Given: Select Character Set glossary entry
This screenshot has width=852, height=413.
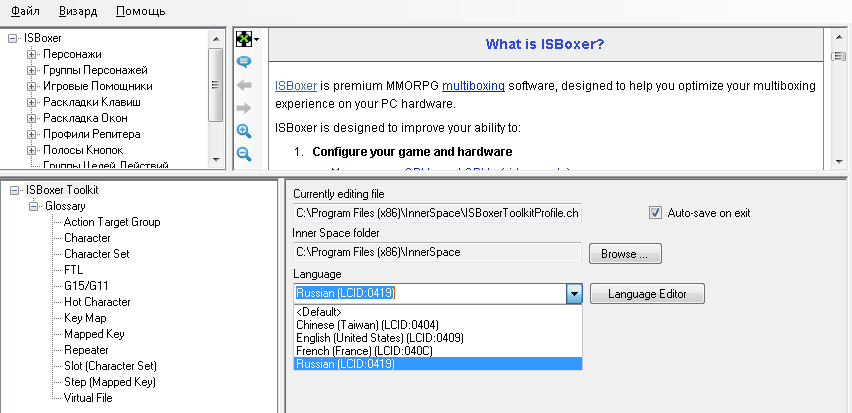Looking at the screenshot, I should pos(97,254).
